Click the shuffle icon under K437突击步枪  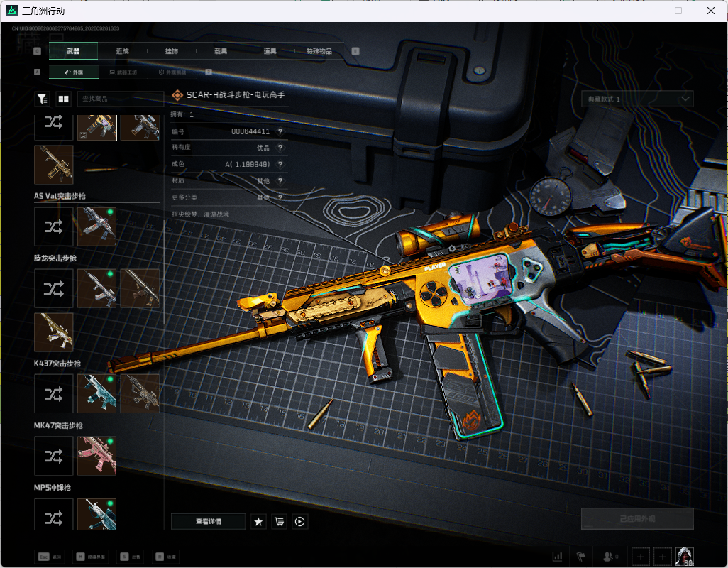click(54, 394)
